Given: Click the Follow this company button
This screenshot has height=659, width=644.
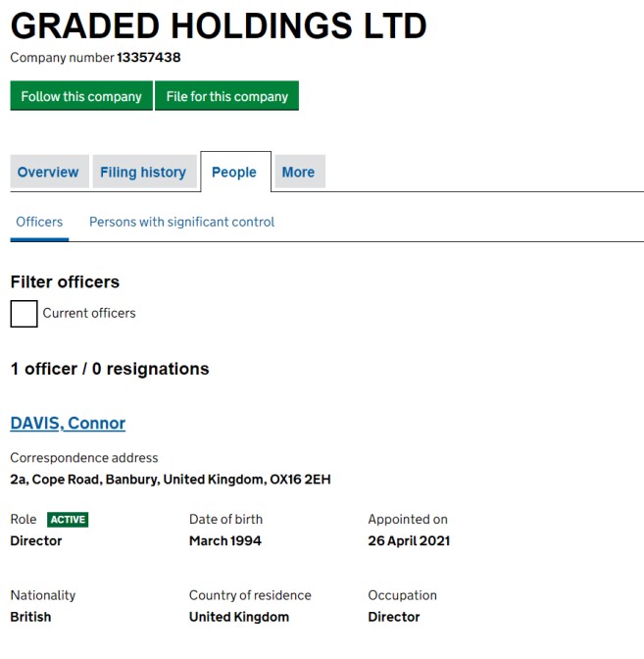Looking at the screenshot, I should click(81, 96).
